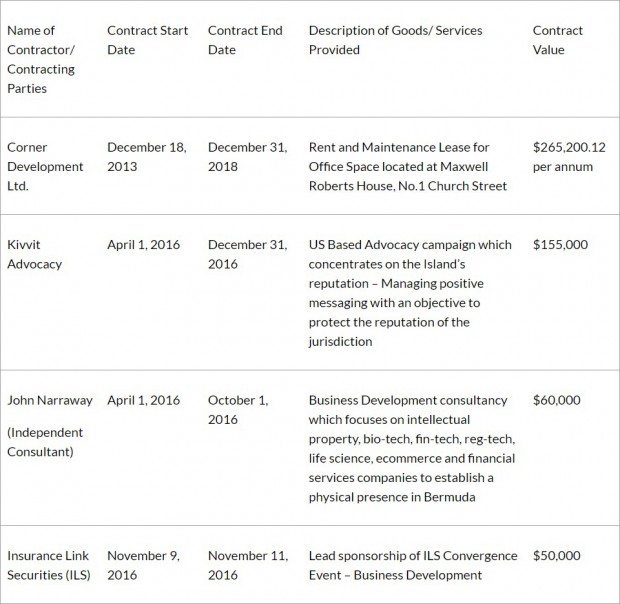Screen dimensions: 620x604
Task: Select the 'Contract Start Date' column header
Action: coord(147,40)
